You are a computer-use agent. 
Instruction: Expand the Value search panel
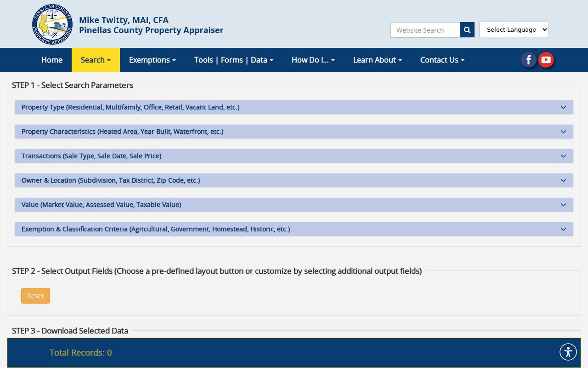(x=294, y=205)
